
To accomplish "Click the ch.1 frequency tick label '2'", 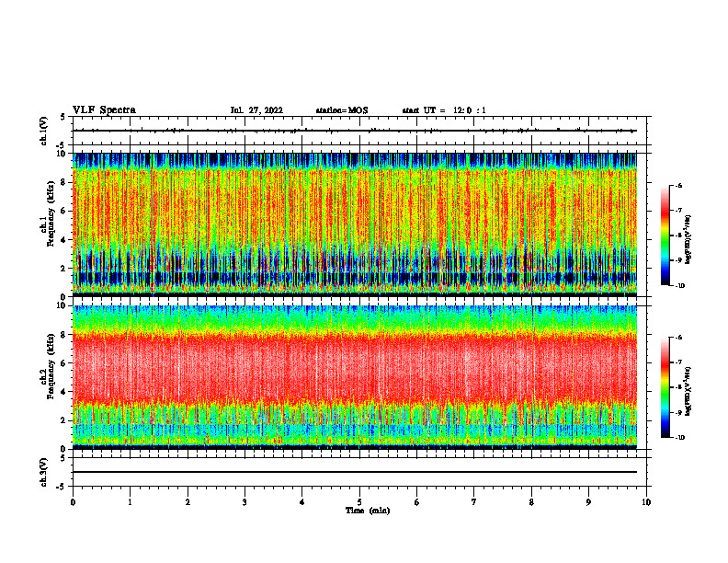I will click(x=64, y=269).
